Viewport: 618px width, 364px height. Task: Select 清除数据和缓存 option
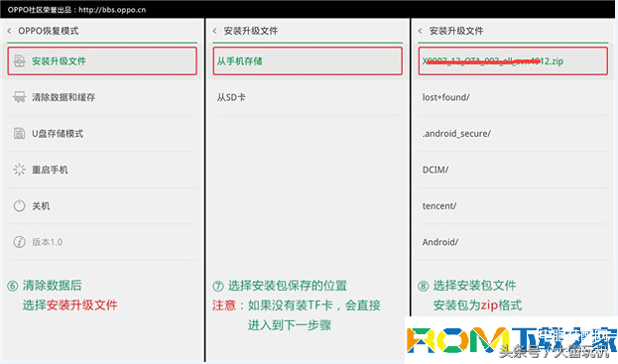tap(102, 97)
